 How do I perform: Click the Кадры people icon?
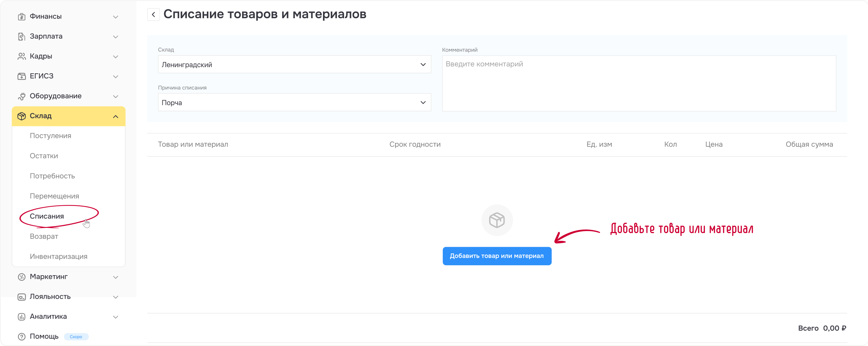pos(22,56)
